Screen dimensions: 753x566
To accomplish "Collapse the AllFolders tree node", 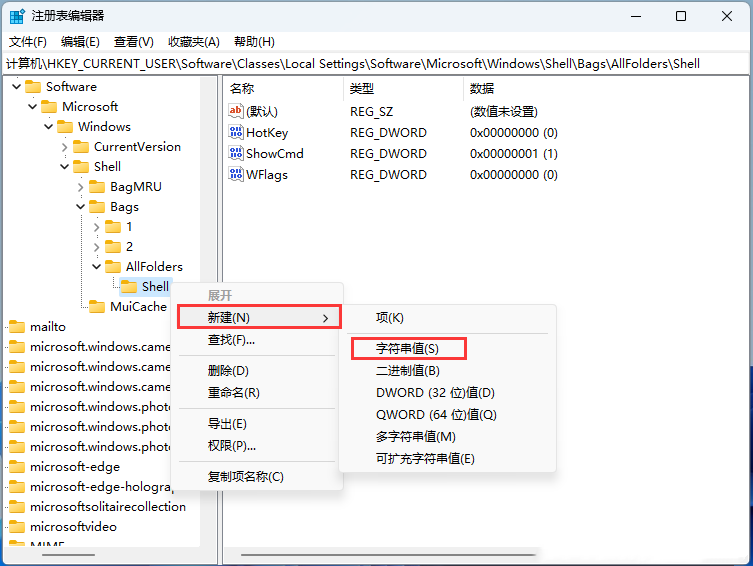I will click(97, 267).
